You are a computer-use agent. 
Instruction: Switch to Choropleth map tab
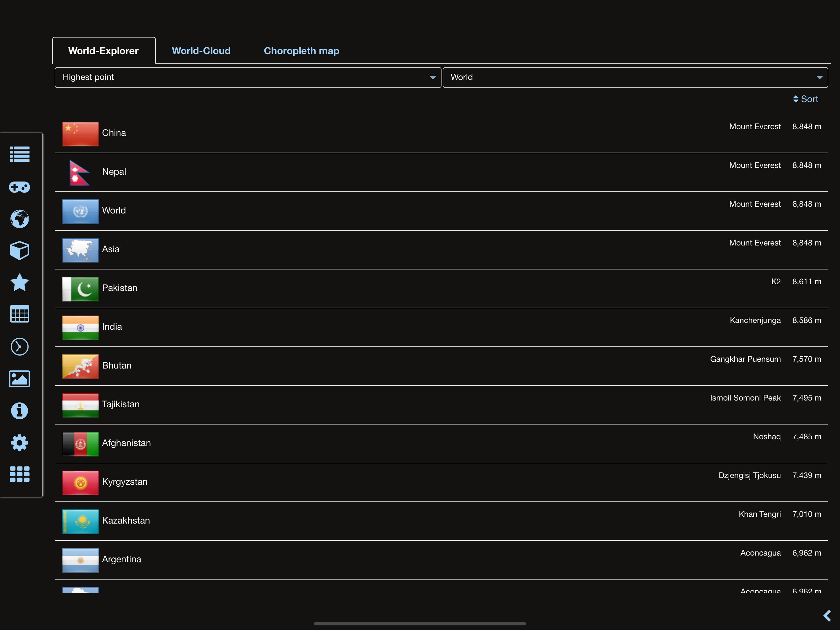302,50
